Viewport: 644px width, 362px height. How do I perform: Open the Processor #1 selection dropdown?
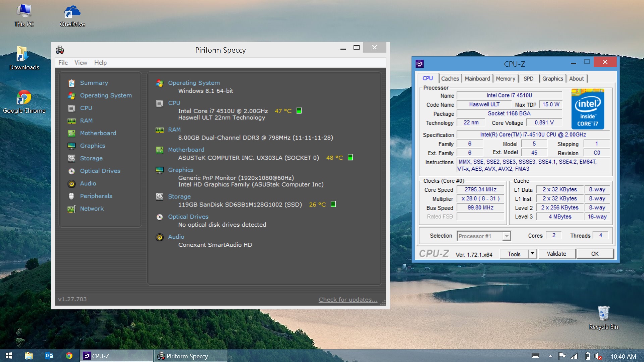(484, 236)
